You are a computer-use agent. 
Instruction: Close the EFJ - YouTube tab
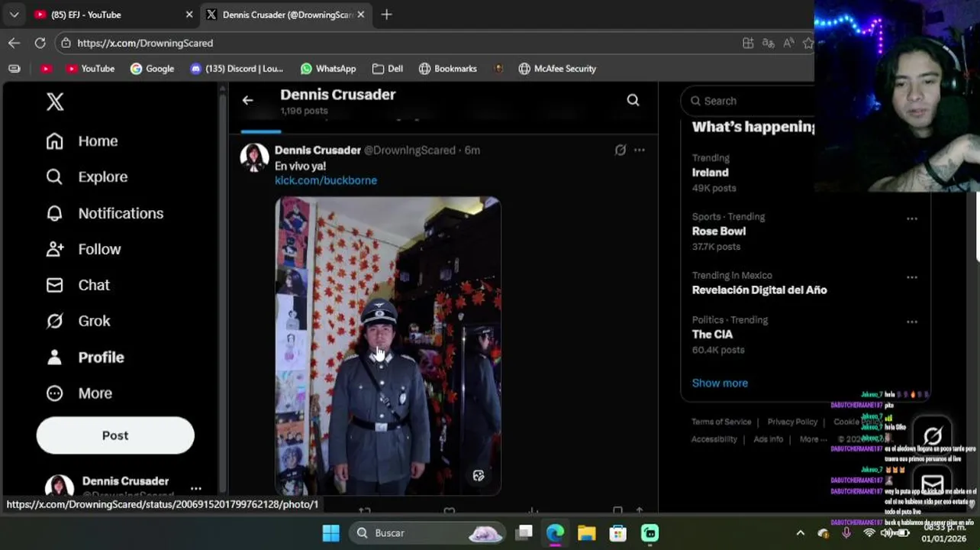(189, 15)
